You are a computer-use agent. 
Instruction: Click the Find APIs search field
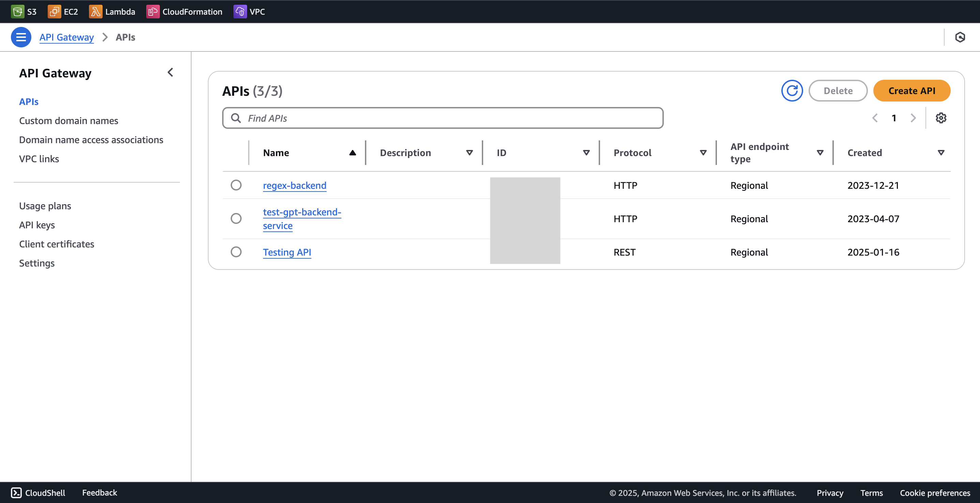point(443,118)
